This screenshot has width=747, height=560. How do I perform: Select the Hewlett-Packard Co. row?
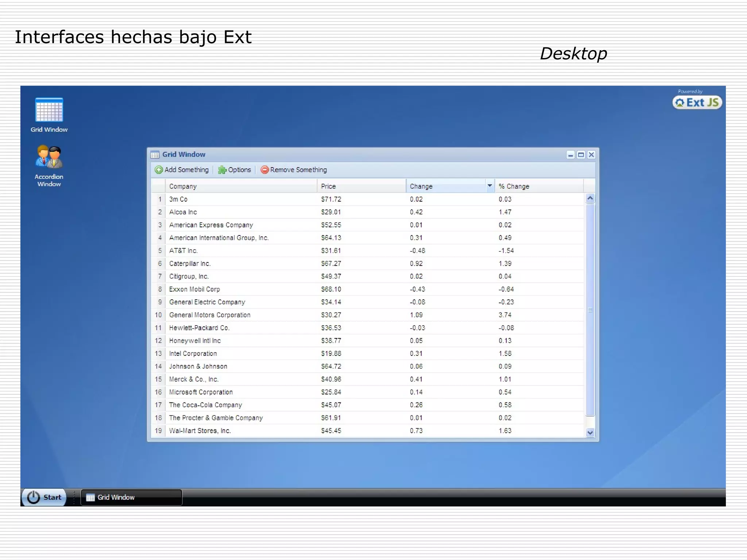coord(367,328)
